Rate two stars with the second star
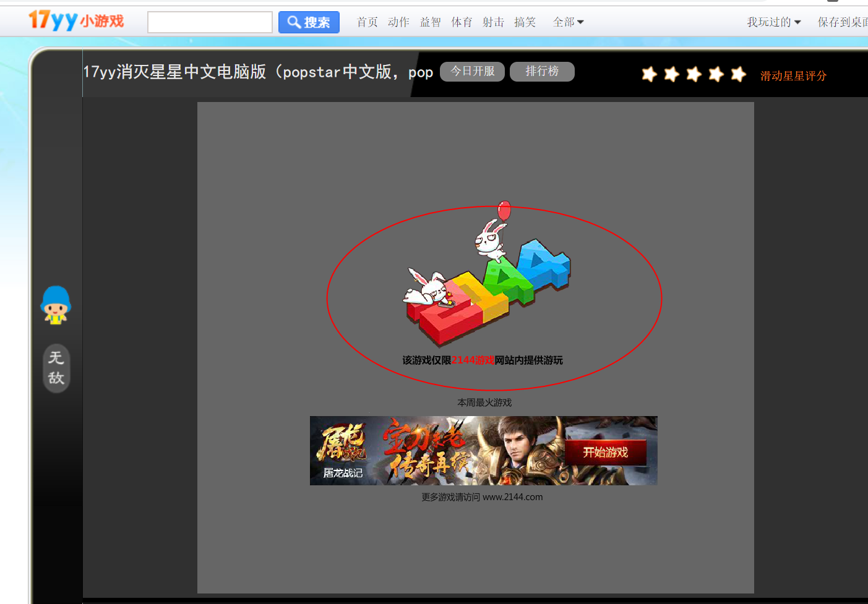Viewport: 868px width, 604px height. pyautogui.click(x=671, y=74)
